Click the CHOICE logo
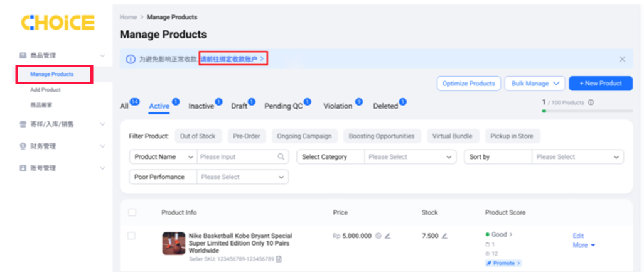644x272 pixels. (58, 23)
